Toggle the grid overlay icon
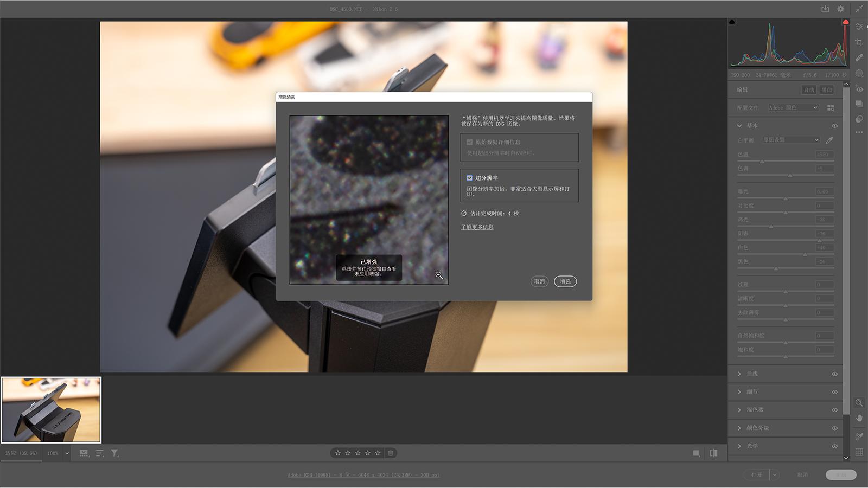The width and height of the screenshot is (868, 488). pos(859,452)
